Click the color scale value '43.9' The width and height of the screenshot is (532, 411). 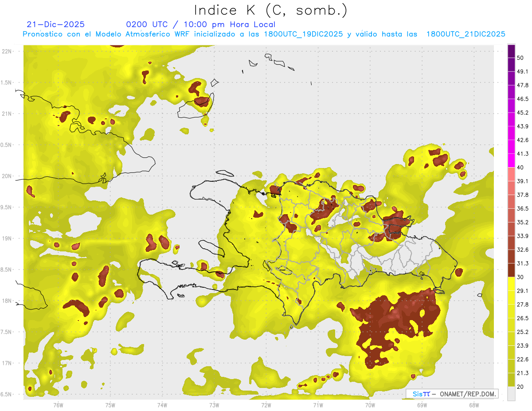click(523, 126)
